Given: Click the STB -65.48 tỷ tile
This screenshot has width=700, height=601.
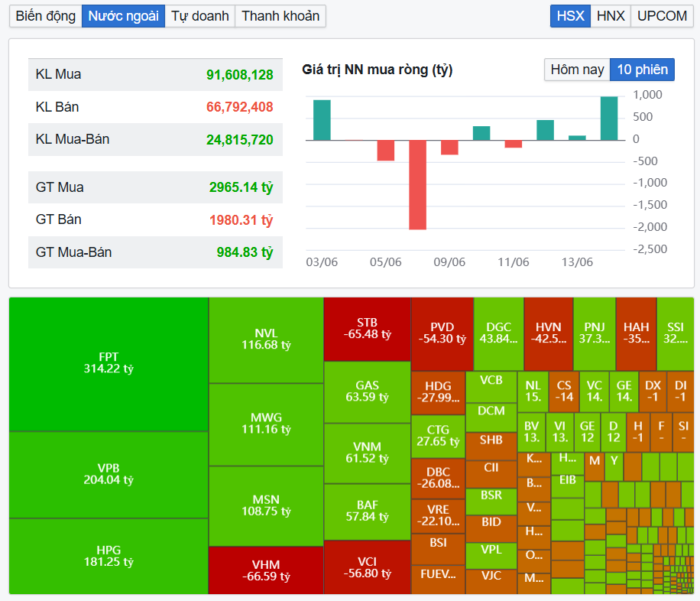Looking at the screenshot, I should tap(367, 329).
